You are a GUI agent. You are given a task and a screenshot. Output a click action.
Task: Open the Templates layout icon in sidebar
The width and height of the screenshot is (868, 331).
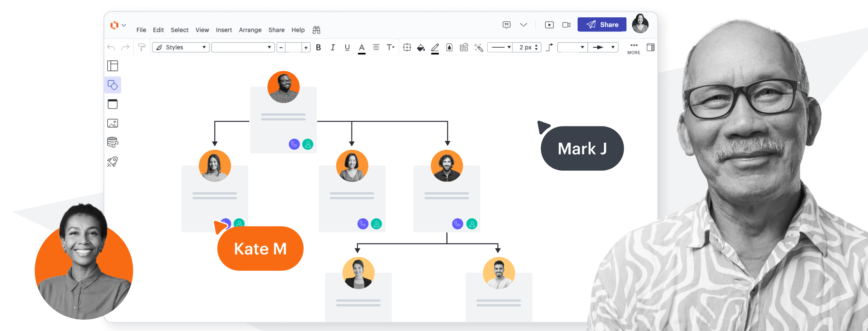pyautogui.click(x=112, y=66)
